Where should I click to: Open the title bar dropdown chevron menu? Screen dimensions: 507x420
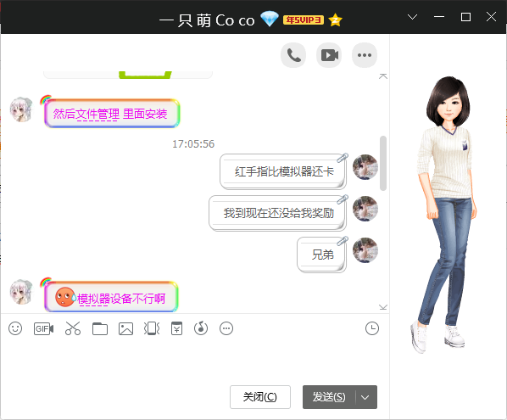(x=412, y=17)
